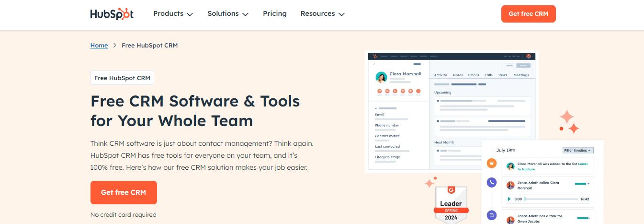Switch to the Emails tab in the mockup
The width and height of the screenshot is (644, 224).
tap(473, 75)
